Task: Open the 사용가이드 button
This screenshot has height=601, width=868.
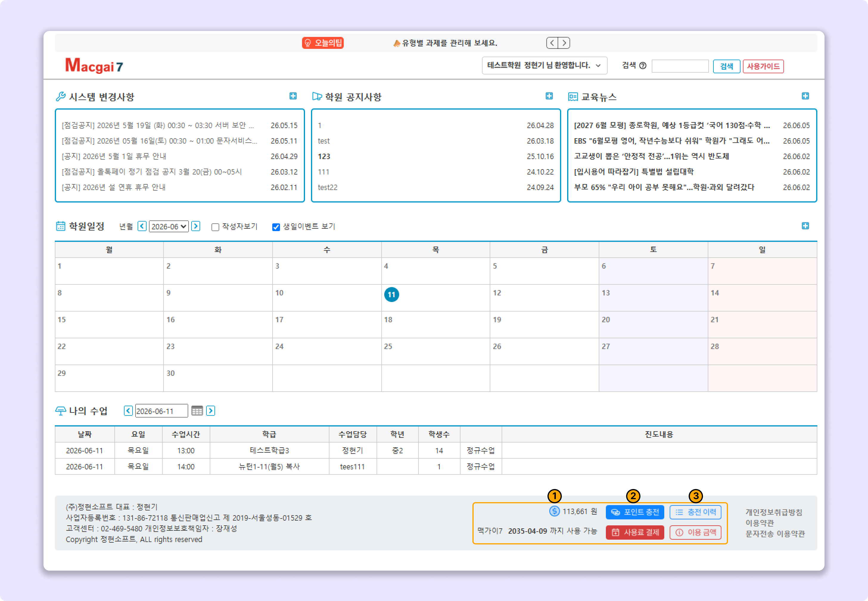Action: [x=763, y=66]
